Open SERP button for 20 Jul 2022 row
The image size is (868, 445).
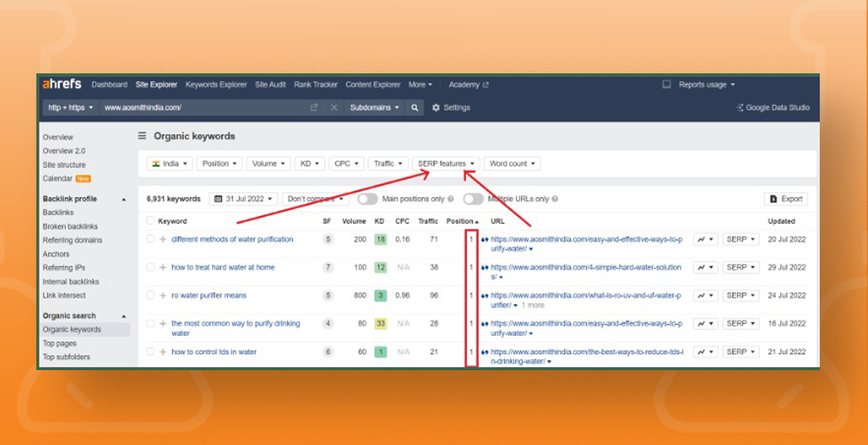(740, 239)
